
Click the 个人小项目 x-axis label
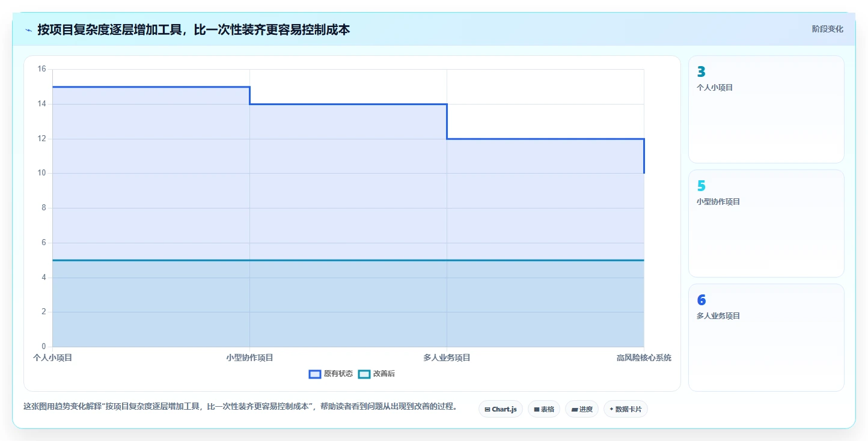52,357
